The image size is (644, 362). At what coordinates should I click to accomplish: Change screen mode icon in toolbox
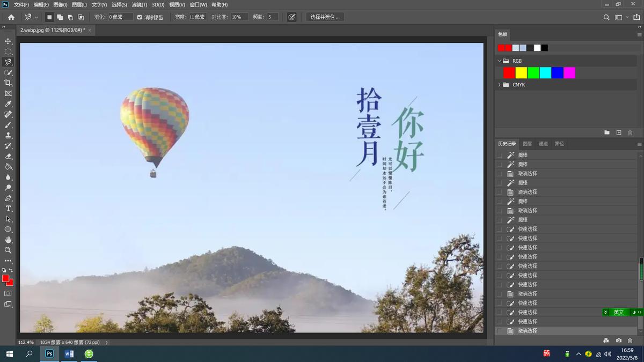8,304
